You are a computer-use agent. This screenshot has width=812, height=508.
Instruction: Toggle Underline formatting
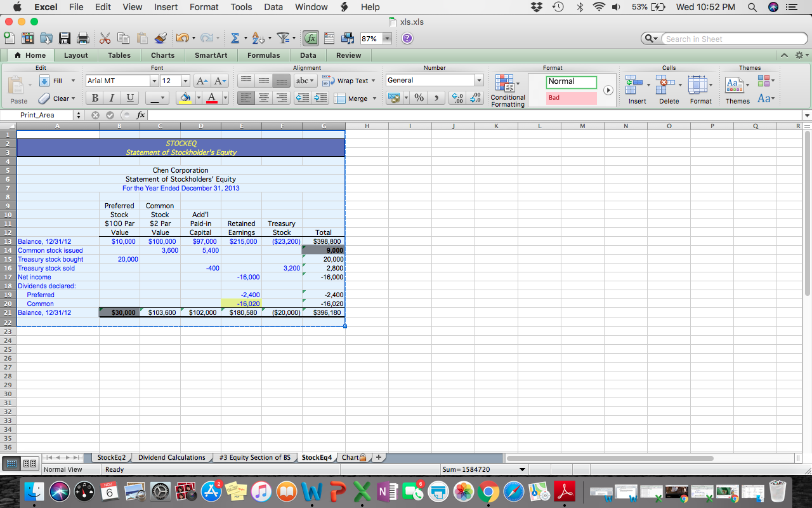click(130, 98)
